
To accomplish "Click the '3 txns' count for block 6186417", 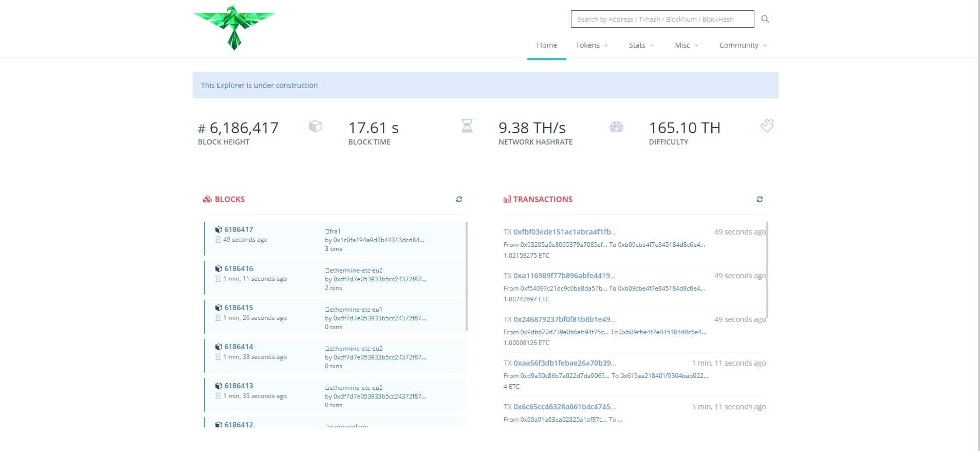I will coord(334,249).
